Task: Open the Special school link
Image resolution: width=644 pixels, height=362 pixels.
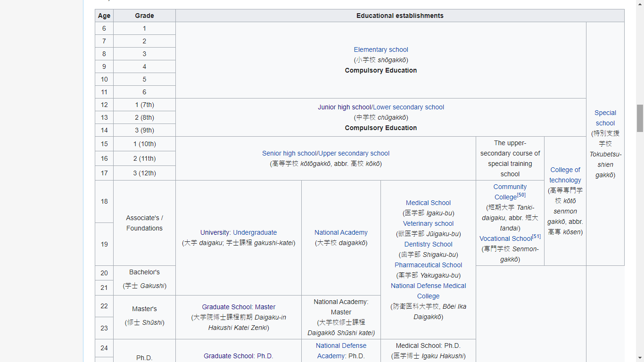Action: coord(605,118)
